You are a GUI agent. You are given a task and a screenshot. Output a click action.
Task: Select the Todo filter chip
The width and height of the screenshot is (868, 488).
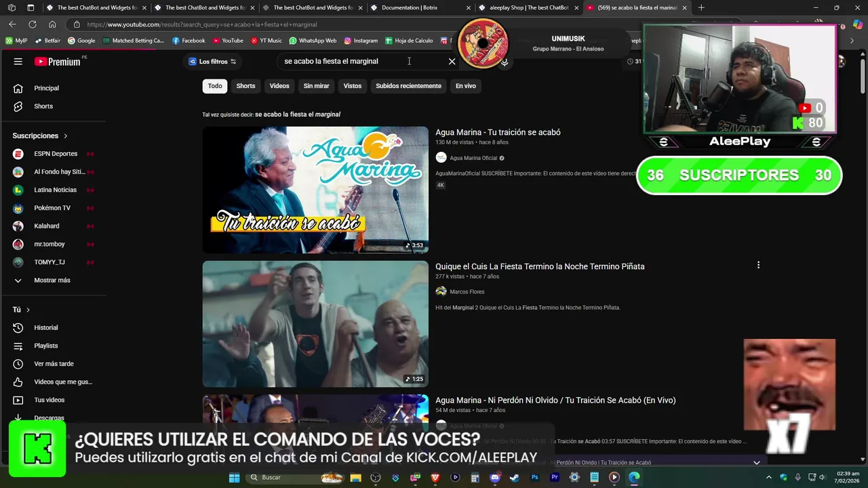(215, 86)
